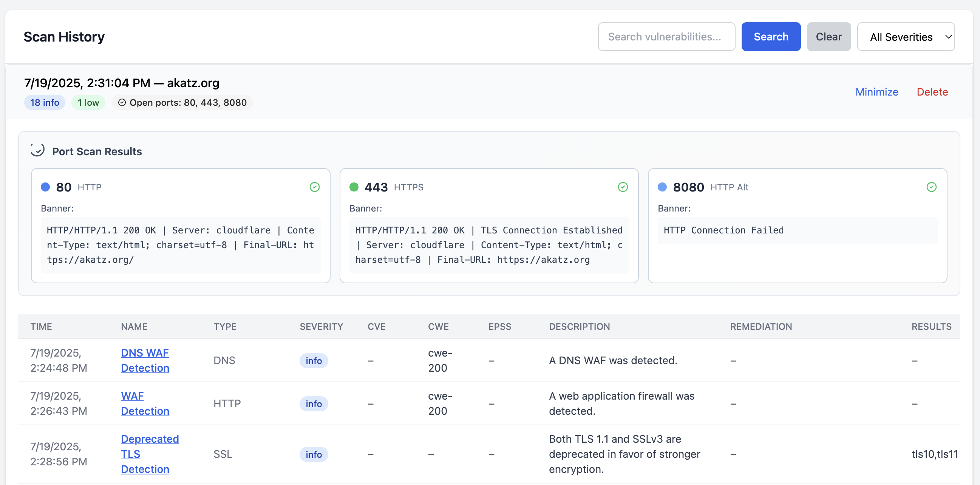980x485 pixels.
Task: Click the Search button
Action: 770,37
